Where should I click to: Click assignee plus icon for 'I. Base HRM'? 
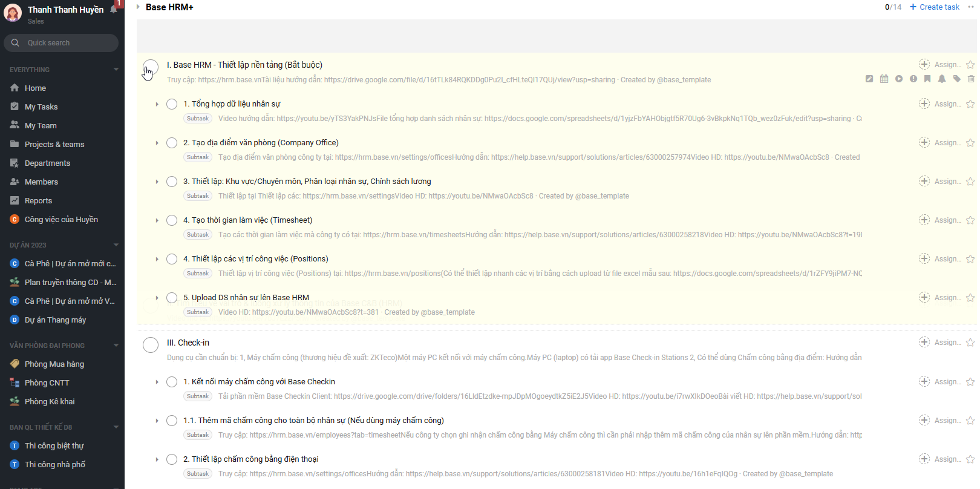(924, 64)
